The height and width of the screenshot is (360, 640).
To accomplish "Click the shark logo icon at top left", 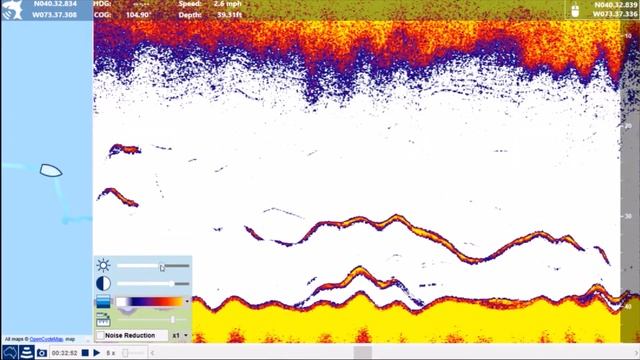I will click(11, 10).
